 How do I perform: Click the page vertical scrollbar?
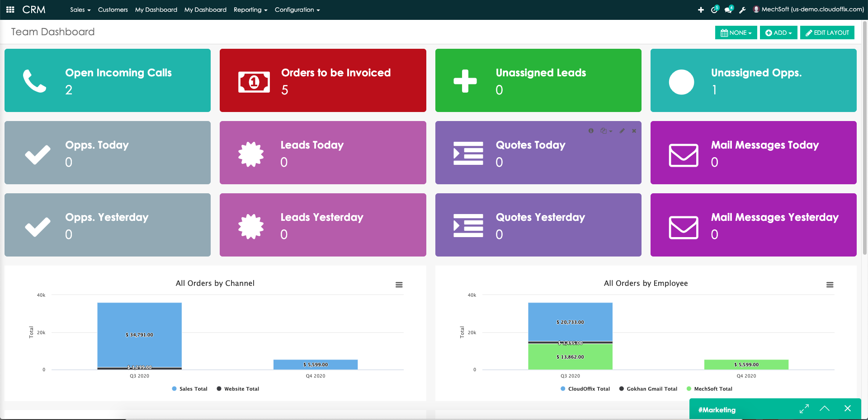(x=865, y=138)
